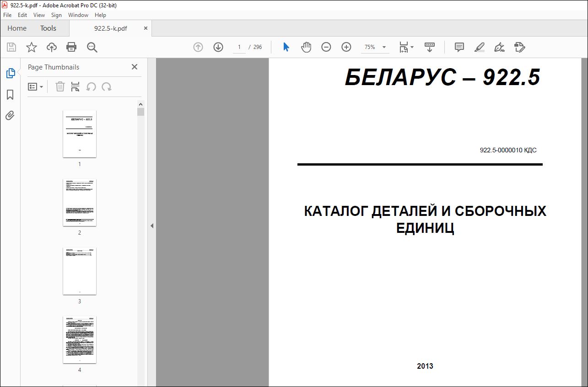Select page 3 thumbnail
This screenshot has height=387, width=588.
coord(80,271)
